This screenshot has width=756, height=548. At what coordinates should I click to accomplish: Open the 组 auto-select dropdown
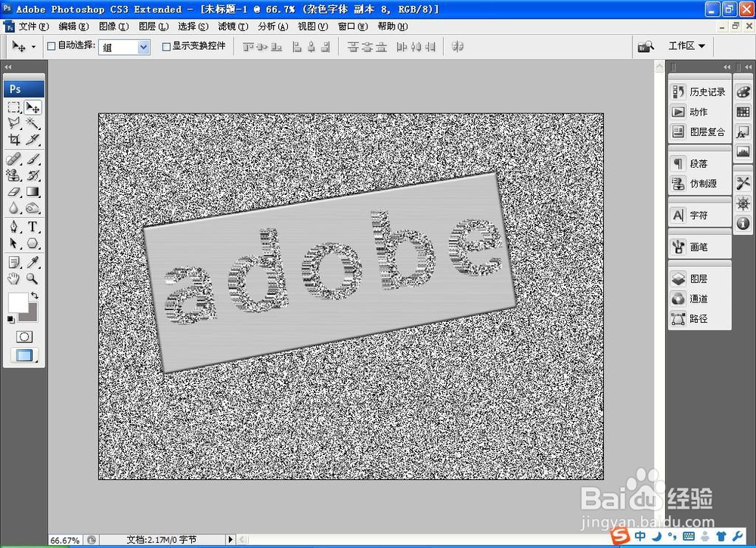coord(125,47)
